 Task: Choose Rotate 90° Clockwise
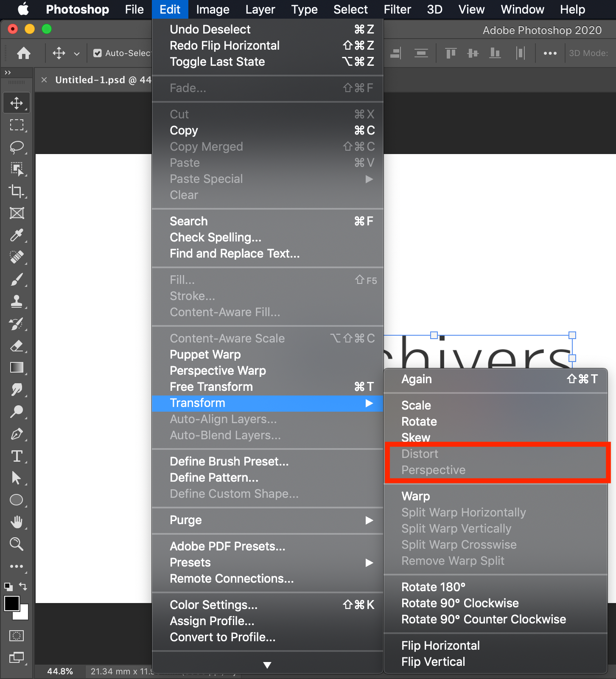[x=496, y=603]
